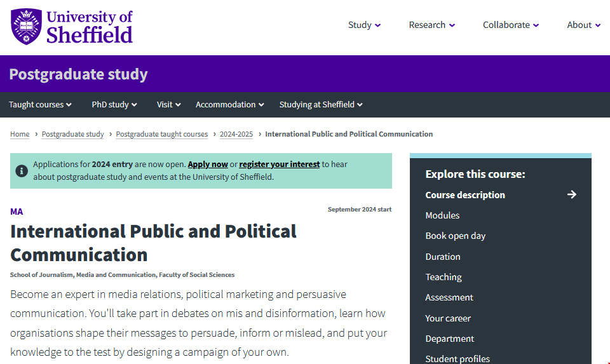Open Book open day in sidebar
This screenshot has height=364, width=610.
pos(455,236)
